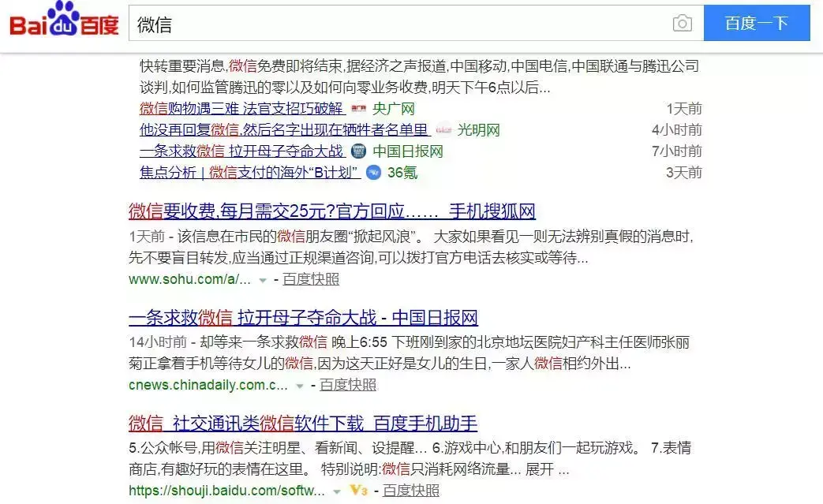Viewport: 823px width, 504px height.
Task: Click the https://shouji.baidu.com/softw... URL
Action: click(x=226, y=491)
